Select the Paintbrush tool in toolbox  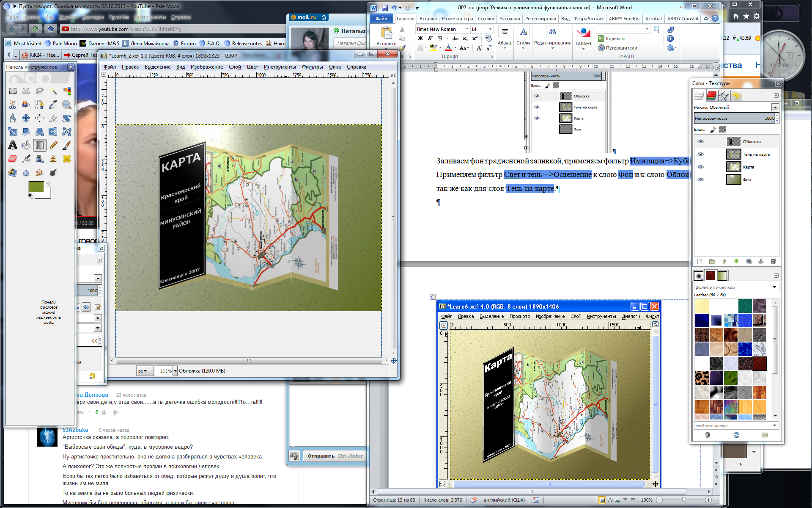(67, 145)
